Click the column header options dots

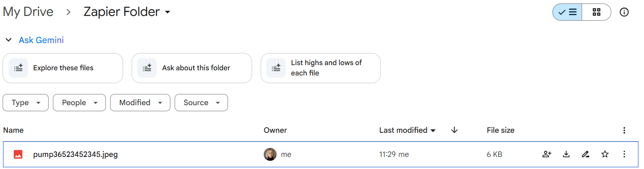[x=624, y=130]
